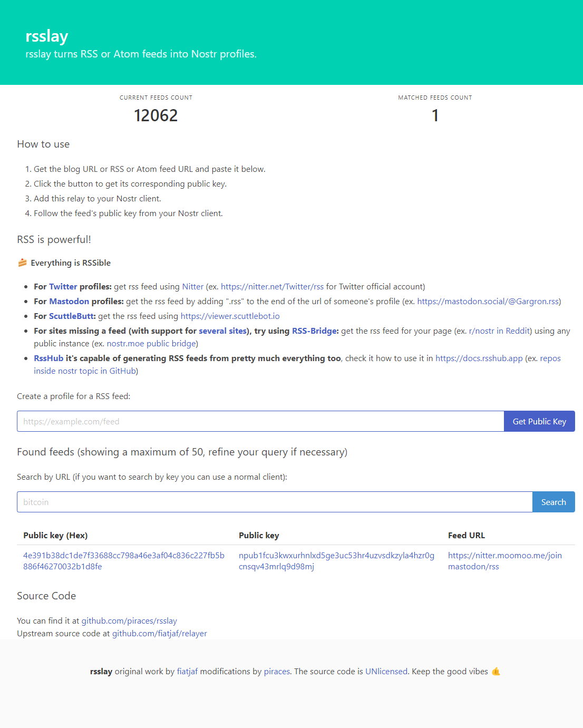The width and height of the screenshot is (583, 728).
Task: Open the RssHub link
Action: pyautogui.click(x=48, y=358)
